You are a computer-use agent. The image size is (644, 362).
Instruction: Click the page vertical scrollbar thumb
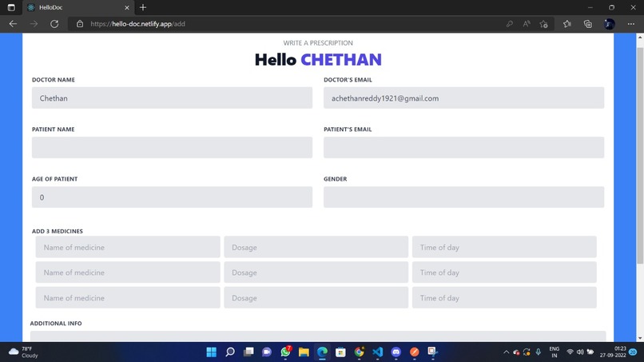point(640,155)
